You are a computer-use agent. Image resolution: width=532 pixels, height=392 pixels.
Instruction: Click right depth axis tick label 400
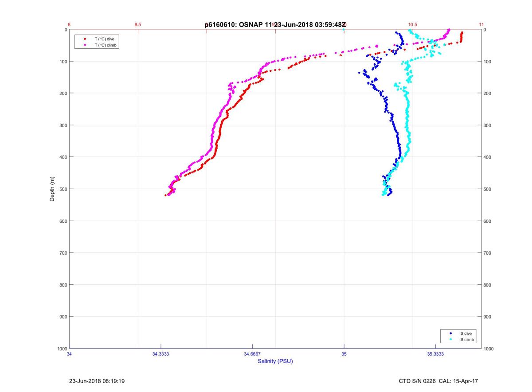(x=487, y=157)
